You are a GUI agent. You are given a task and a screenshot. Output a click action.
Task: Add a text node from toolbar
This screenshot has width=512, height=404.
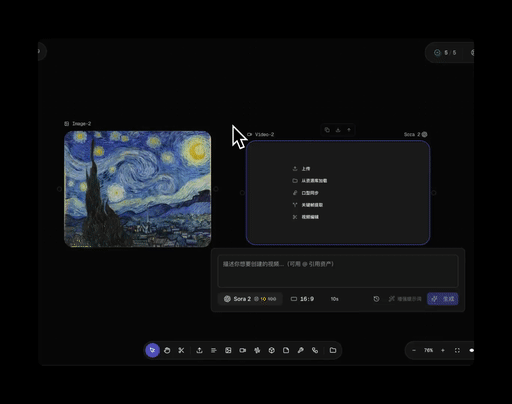click(x=214, y=350)
